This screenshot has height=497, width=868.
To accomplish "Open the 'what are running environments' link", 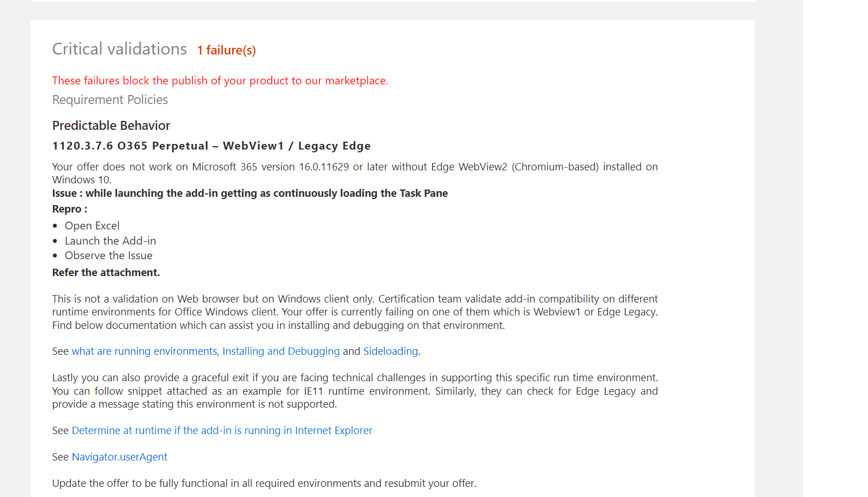I will click(144, 351).
